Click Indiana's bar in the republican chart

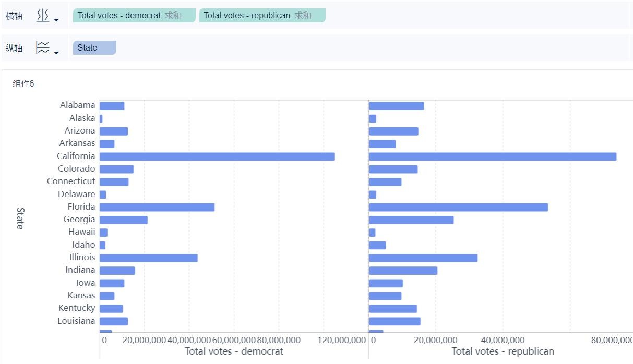403,270
